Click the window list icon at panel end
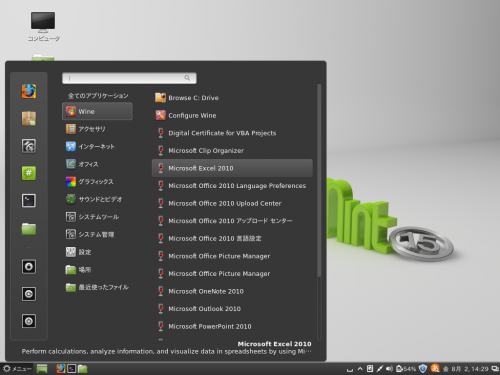Screen dimensions: 500x375 [495, 369]
